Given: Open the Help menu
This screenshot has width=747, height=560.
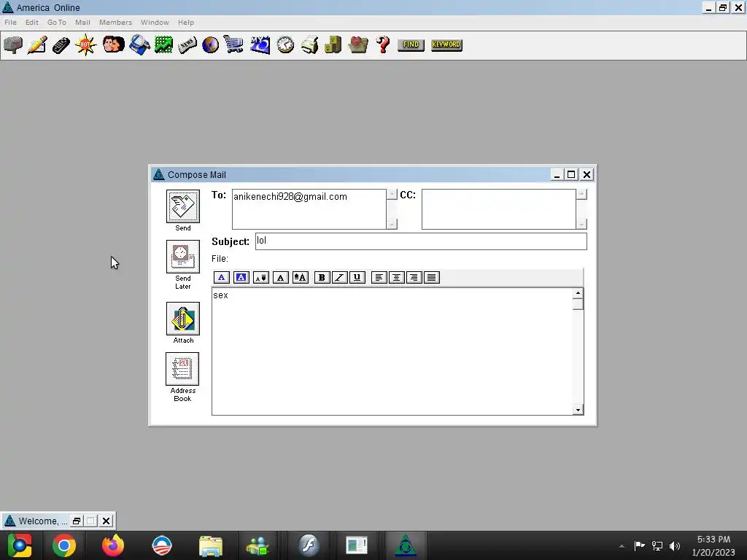Looking at the screenshot, I should click(x=186, y=23).
